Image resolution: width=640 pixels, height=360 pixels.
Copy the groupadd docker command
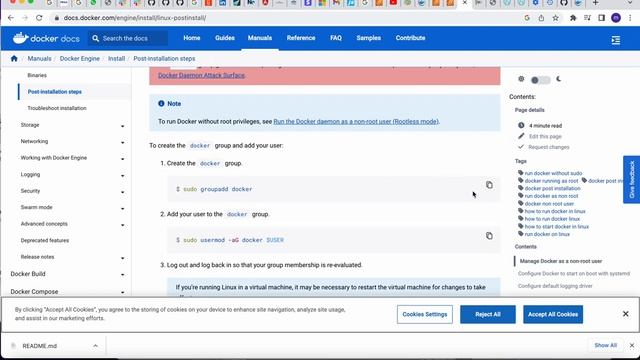pyautogui.click(x=489, y=185)
